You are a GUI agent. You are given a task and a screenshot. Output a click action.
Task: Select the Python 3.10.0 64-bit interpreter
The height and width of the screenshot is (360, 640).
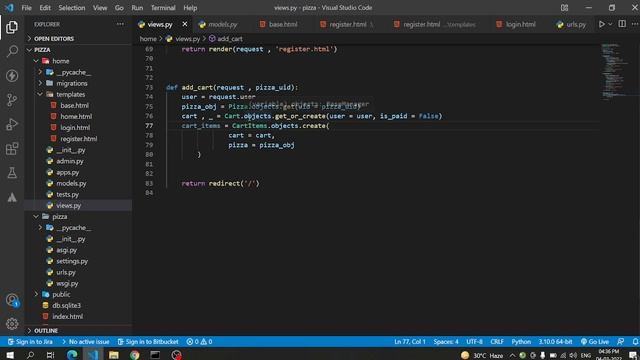pos(555,342)
